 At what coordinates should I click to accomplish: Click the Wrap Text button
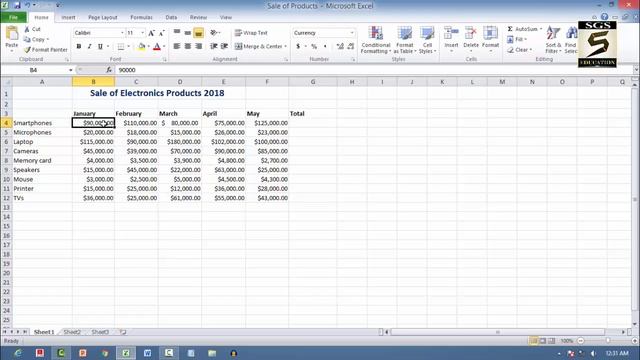tap(251, 33)
